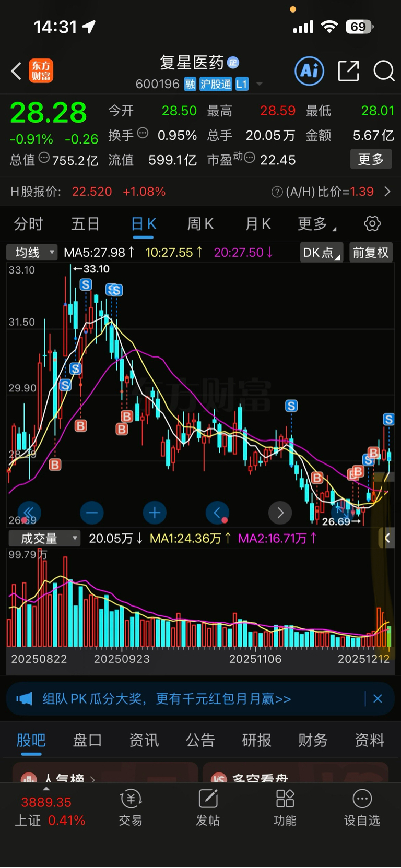This screenshot has height=868, width=401.
Task: Open the 资料 tab
Action: 369,740
